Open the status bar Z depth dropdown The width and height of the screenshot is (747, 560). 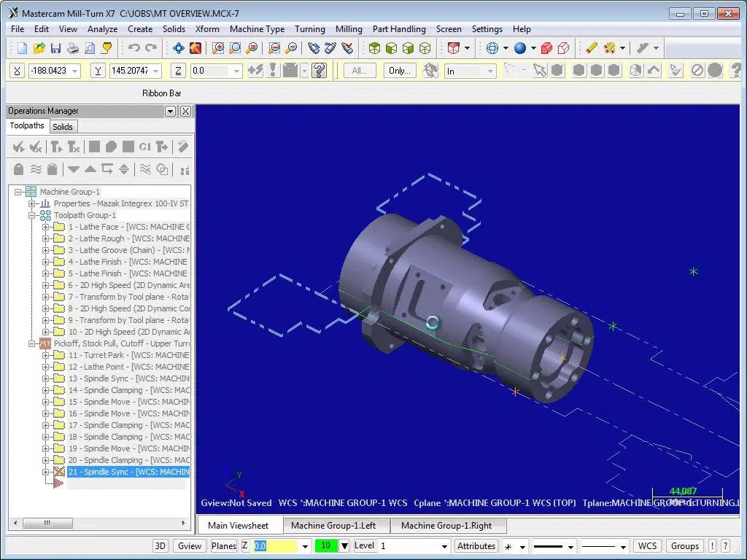(306, 546)
